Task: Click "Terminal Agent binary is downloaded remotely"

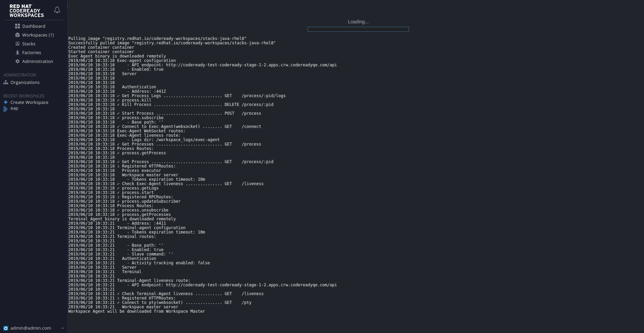Action: click(x=122, y=219)
